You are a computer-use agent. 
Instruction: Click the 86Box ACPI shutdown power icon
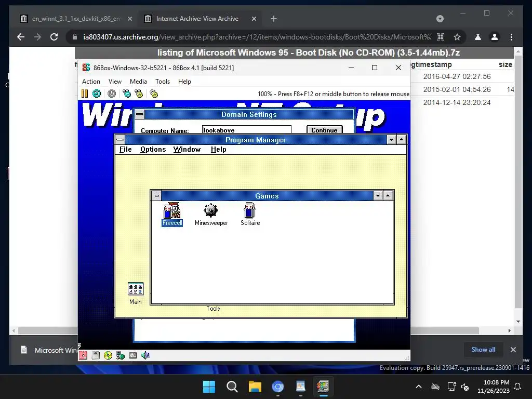tap(112, 94)
